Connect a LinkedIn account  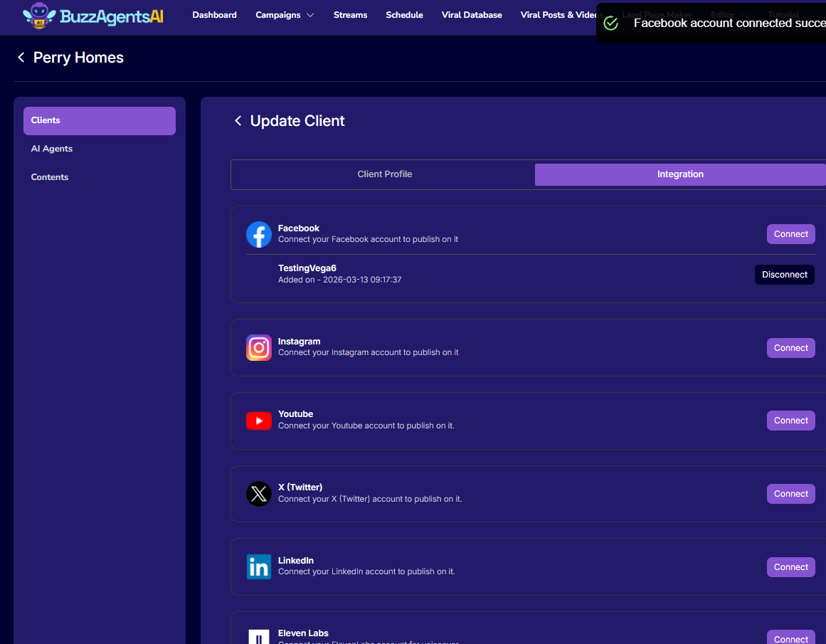(x=790, y=567)
